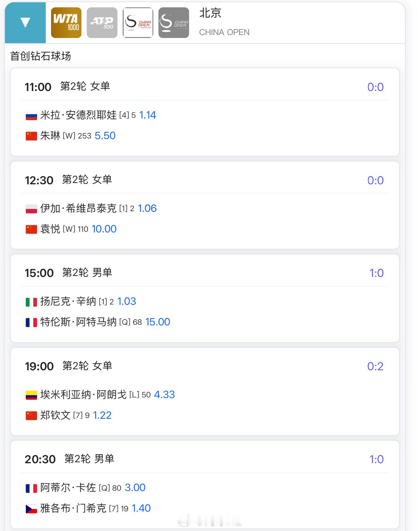Open the 0:2 score of 19:00 match

pos(375,366)
